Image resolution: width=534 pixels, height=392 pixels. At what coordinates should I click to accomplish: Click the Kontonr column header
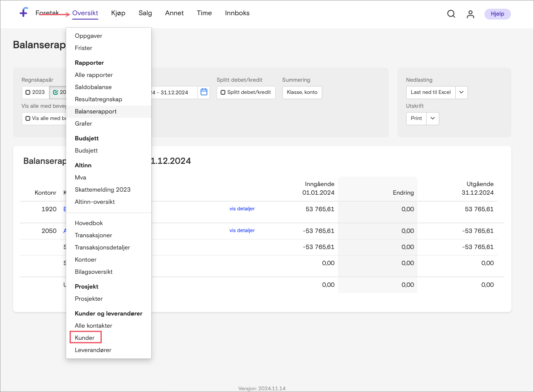[x=46, y=193]
